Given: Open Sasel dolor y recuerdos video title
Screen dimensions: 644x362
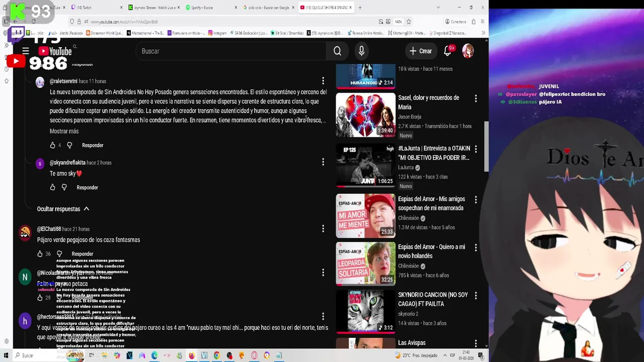Looking at the screenshot, I should [429, 102].
